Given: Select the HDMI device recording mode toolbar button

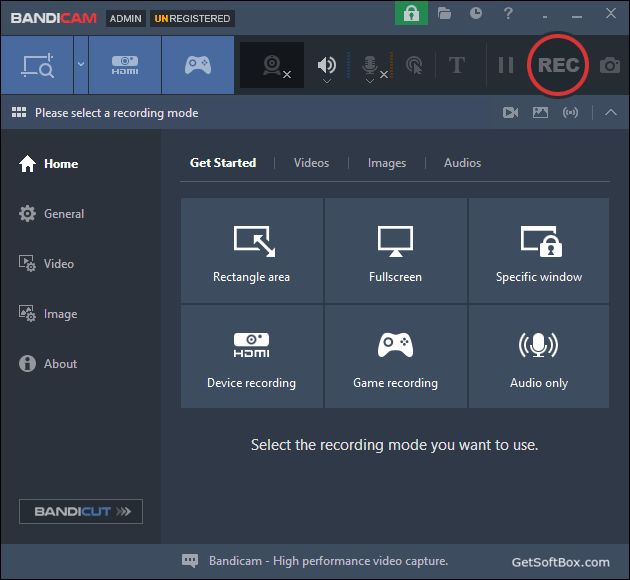Looking at the screenshot, I should (x=125, y=65).
